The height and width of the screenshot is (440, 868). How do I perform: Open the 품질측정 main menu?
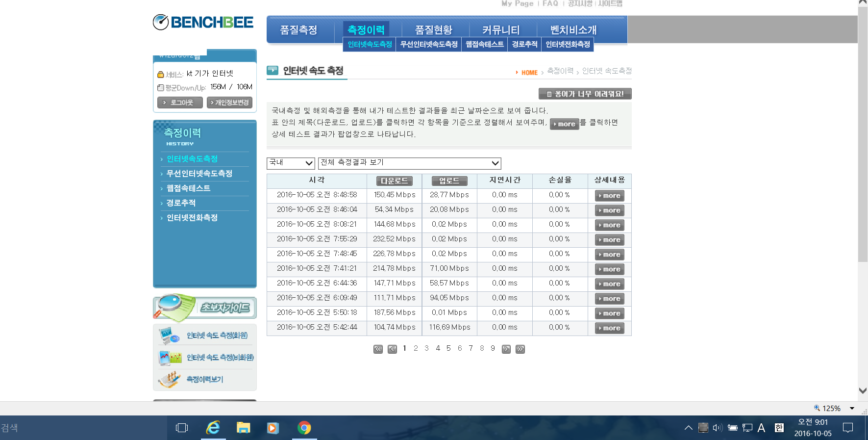pos(298,30)
